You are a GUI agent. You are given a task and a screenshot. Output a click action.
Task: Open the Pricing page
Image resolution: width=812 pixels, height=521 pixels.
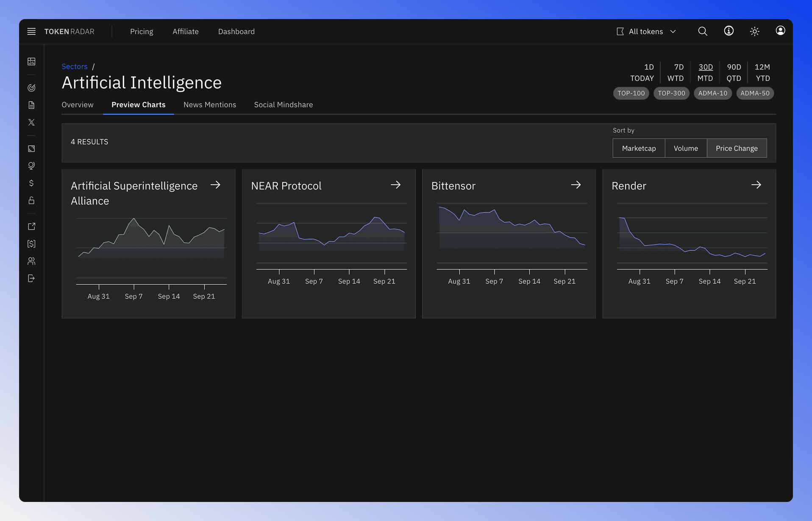(142, 31)
